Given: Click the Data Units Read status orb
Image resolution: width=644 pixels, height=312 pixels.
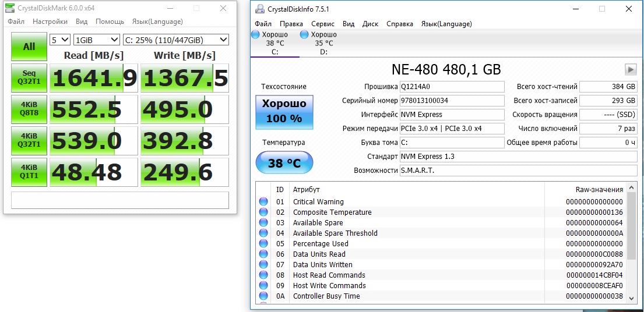Looking at the screenshot, I should [x=263, y=254].
